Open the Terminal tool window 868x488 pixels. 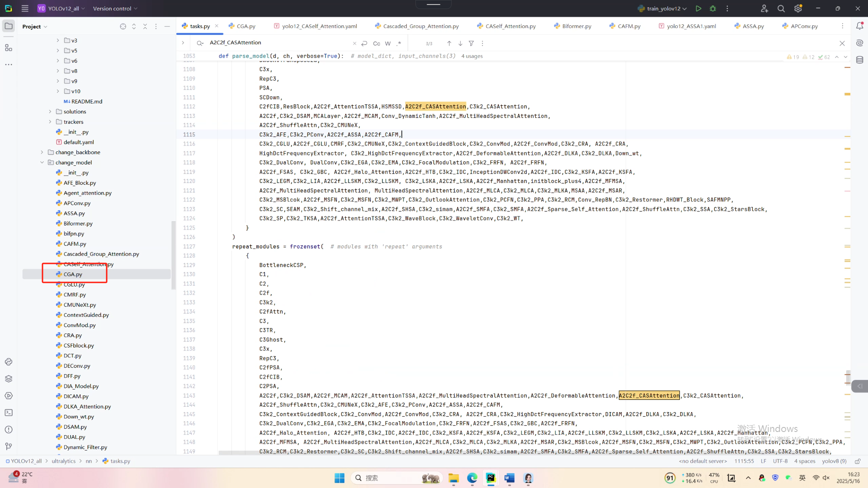(x=9, y=413)
